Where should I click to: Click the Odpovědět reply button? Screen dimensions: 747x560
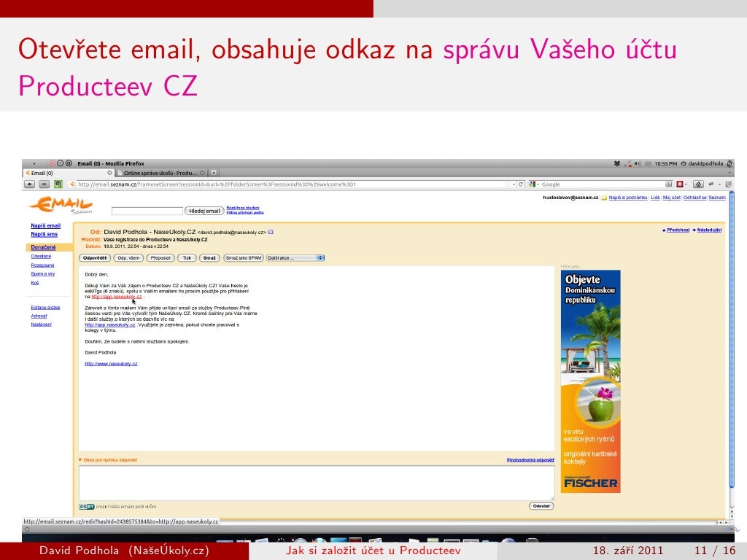pos(95,258)
